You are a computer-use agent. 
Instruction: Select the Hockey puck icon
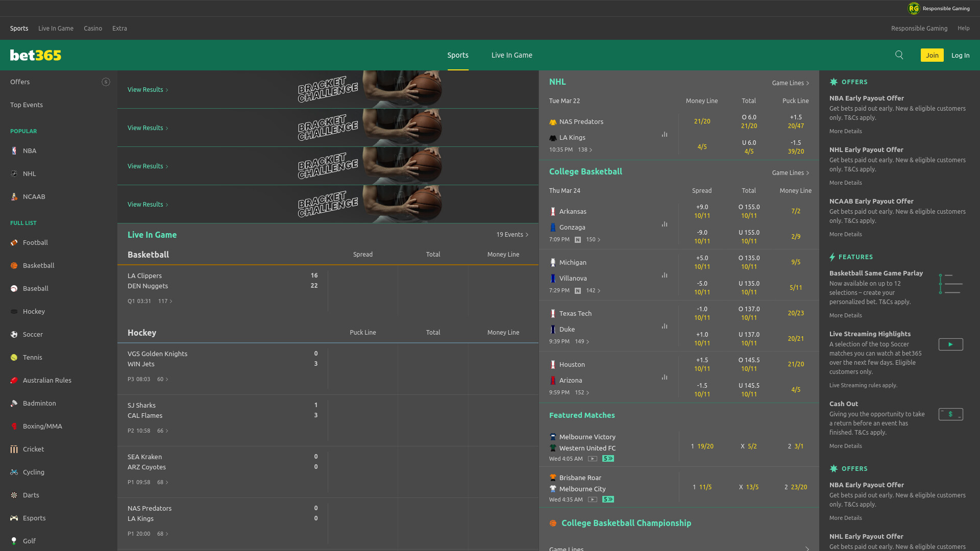[x=14, y=311]
